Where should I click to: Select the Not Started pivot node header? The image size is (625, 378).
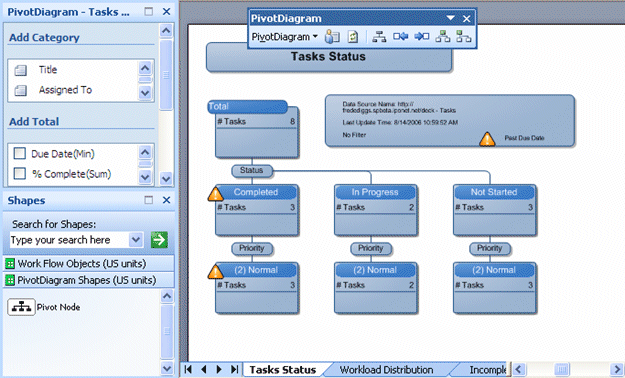pos(494,192)
